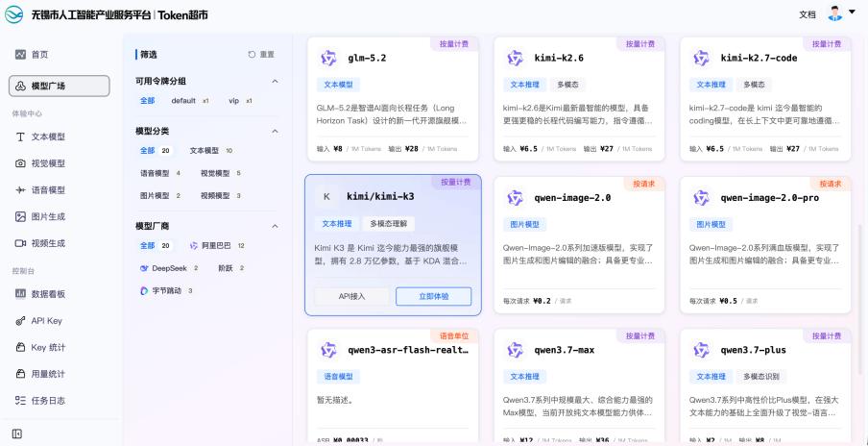
Task: Click the qwen3-asr-flash-realtime model icon
Action: [x=328, y=350]
